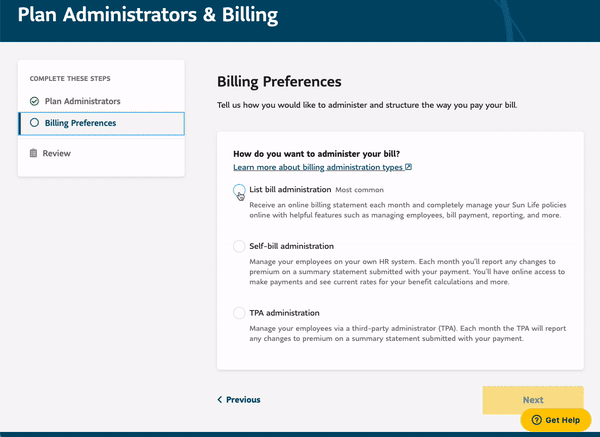This screenshot has height=437, width=600.
Task: Select TPA administration radio button
Action: point(239,313)
